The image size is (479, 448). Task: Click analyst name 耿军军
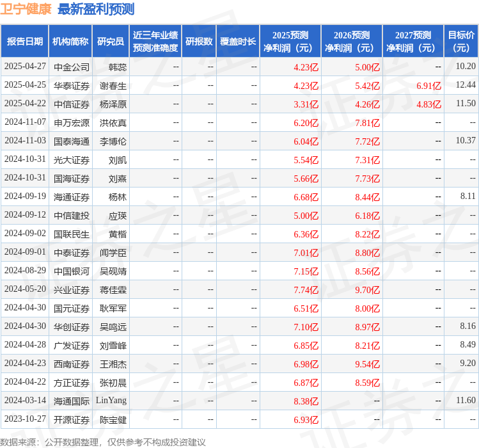(113, 308)
